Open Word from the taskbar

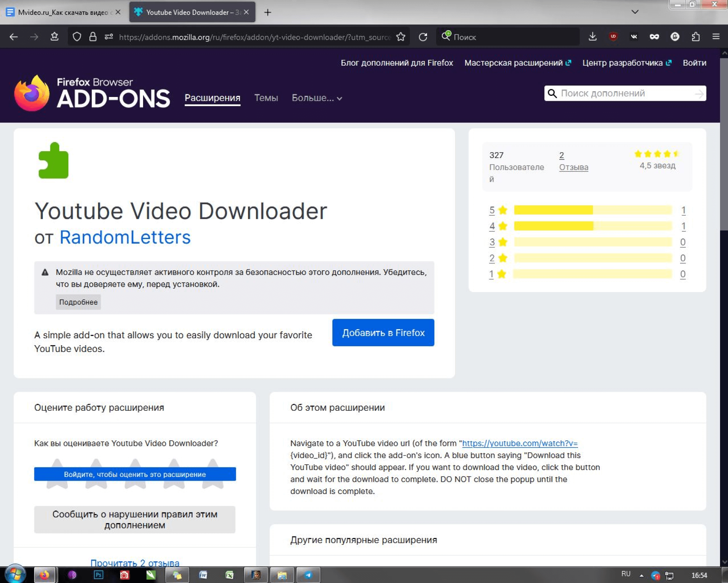203,575
